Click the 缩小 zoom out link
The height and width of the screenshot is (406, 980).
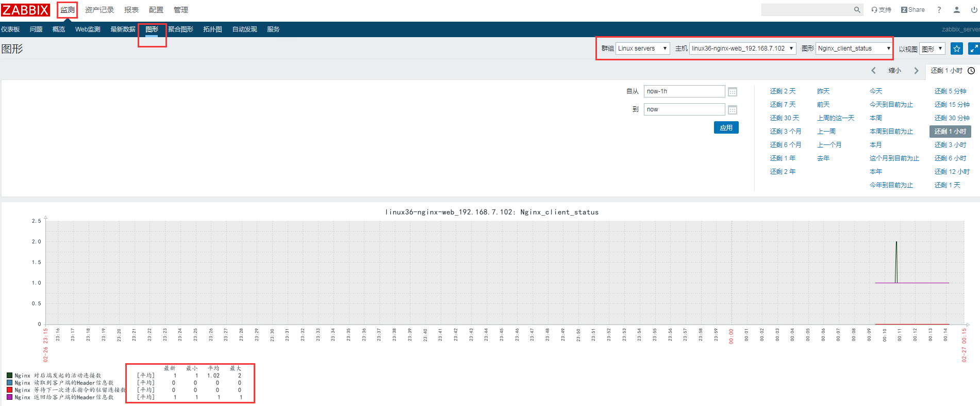point(894,71)
